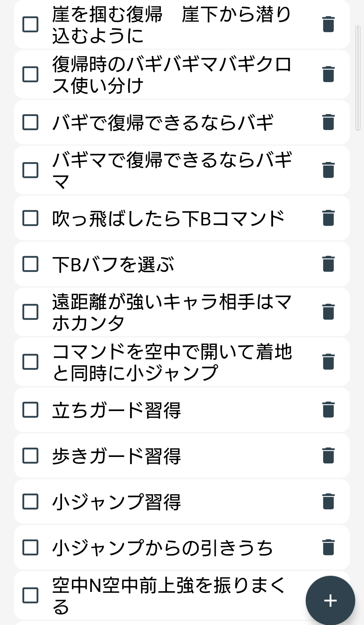Delete the バギで復帰できるならバギ task

(328, 122)
